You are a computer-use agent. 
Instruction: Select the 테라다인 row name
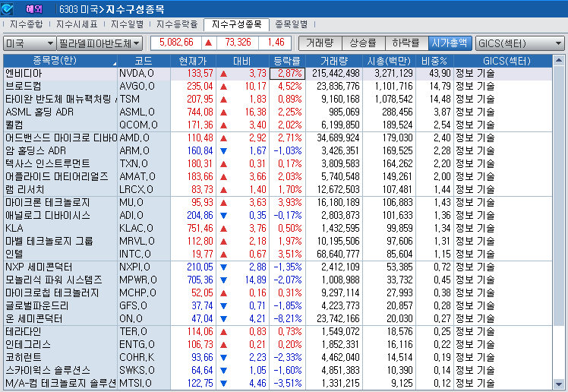pos(24,331)
